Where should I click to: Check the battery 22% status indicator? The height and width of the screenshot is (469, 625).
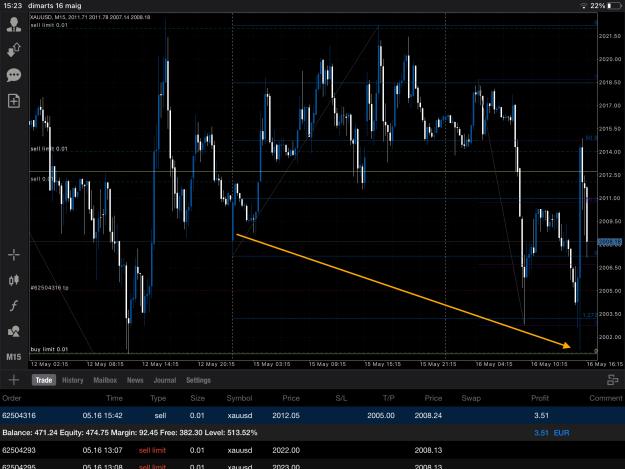tap(605, 6)
